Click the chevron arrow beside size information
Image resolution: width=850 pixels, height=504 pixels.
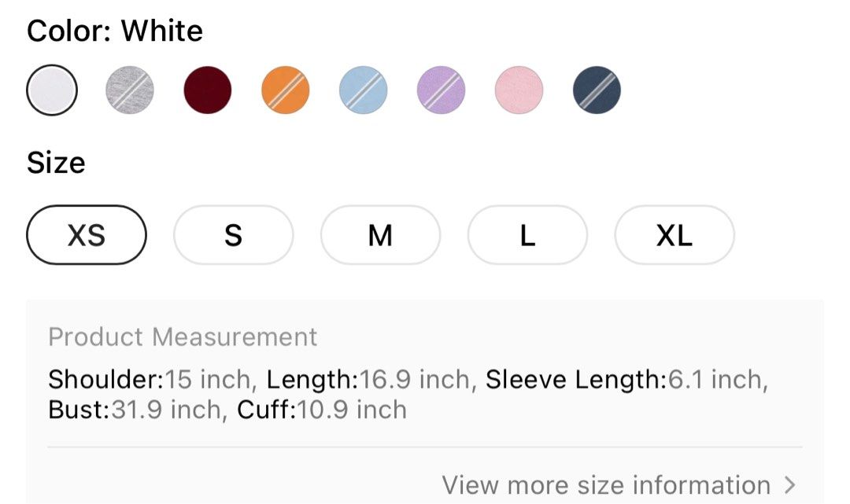coord(790,485)
